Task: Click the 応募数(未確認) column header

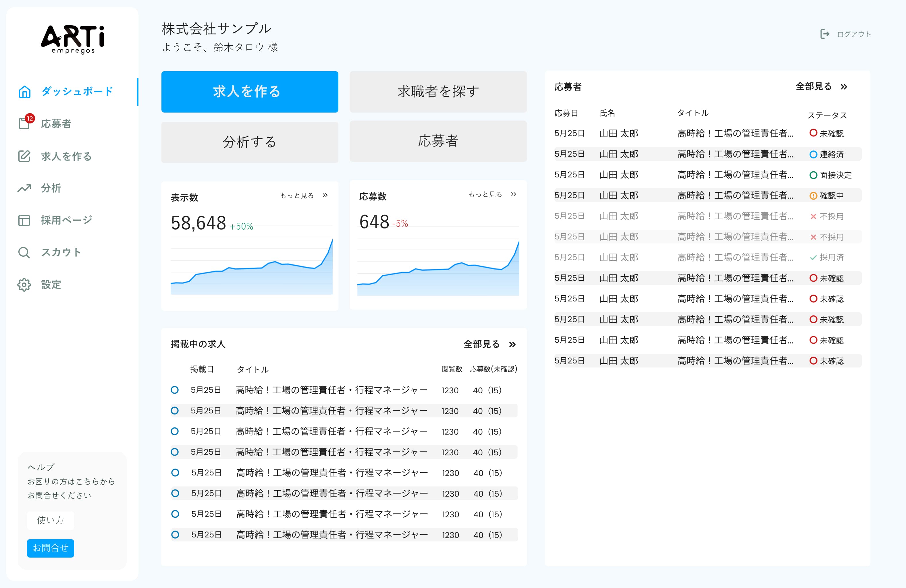Action: click(493, 369)
